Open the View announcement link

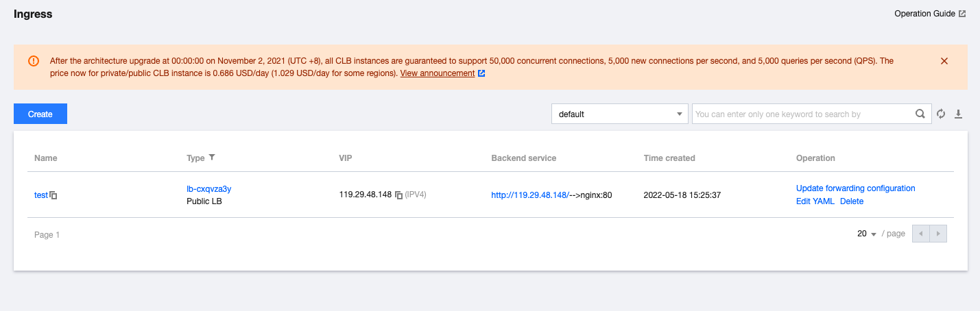(438, 73)
